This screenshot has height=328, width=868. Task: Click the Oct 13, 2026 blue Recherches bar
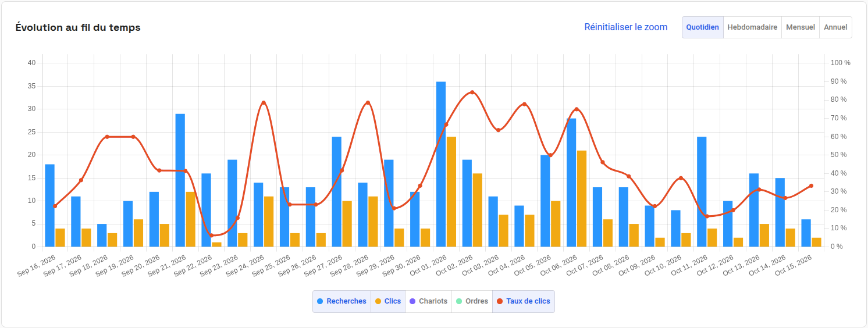coord(754,210)
